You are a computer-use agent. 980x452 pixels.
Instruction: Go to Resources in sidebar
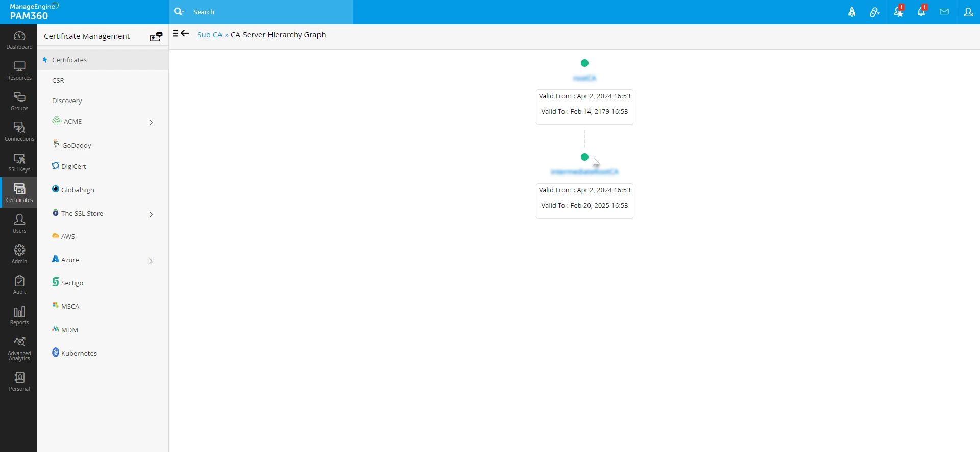pos(19,70)
